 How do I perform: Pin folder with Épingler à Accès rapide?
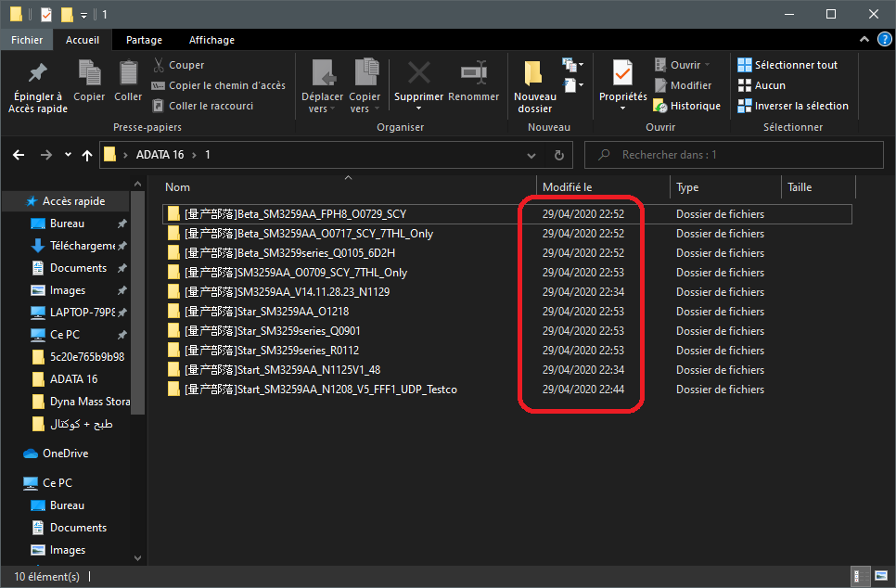[38, 87]
